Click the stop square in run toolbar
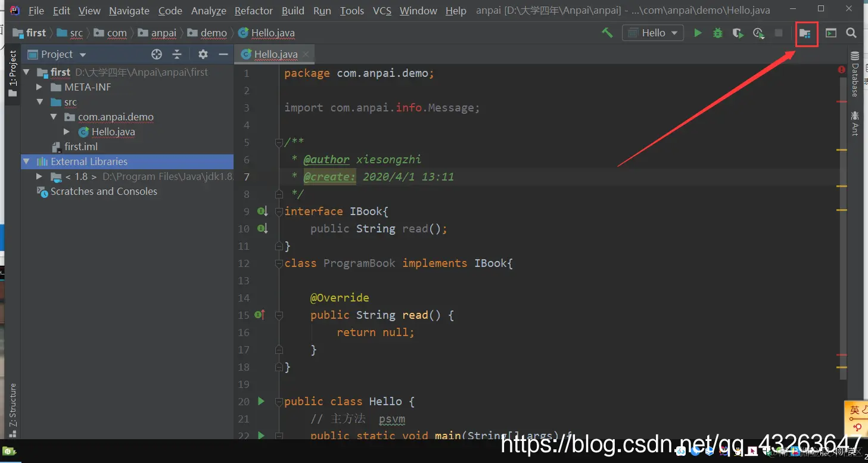868x463 pixels. (779, 33)
